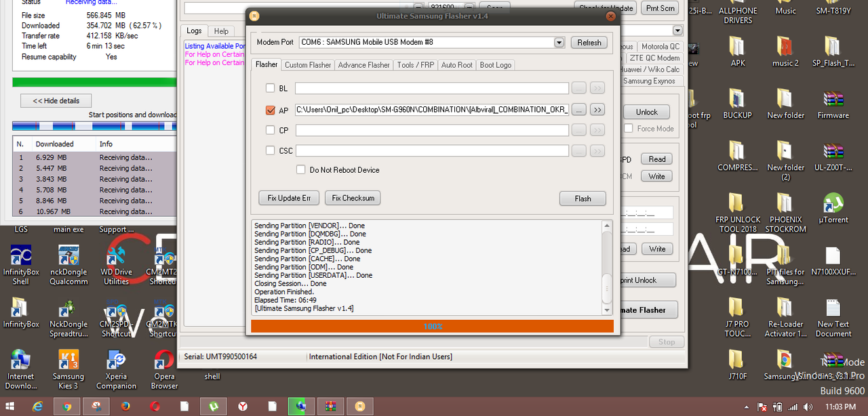Open Re-Loader Activator on desktop

pyautogui.click(x=785, y=318)
